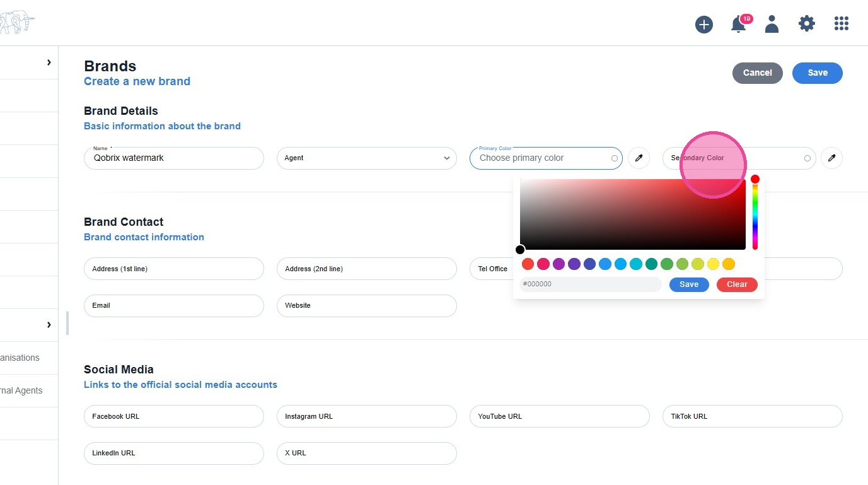Select the teal preset swatch
Screen dimensions: 868x485
point(651,264)
